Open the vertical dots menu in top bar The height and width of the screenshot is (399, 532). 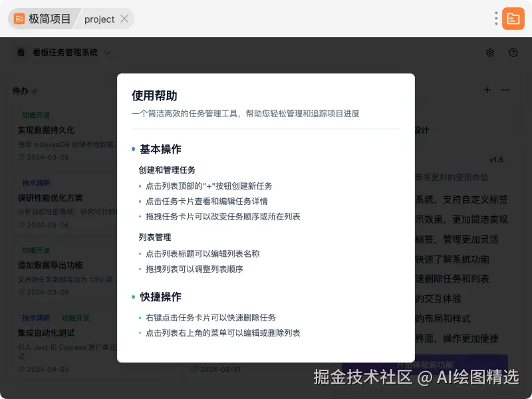(495, 18)
